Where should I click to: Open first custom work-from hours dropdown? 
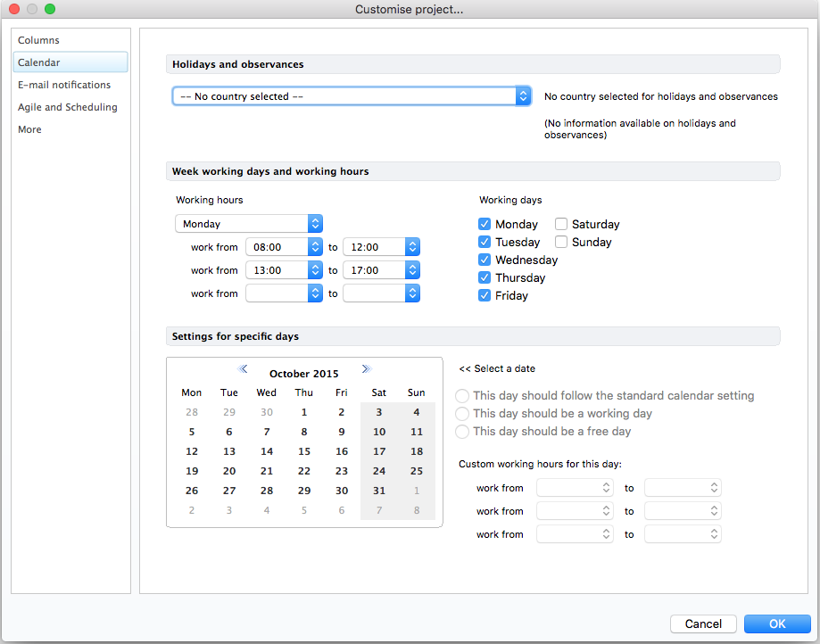tap(575, 488)
